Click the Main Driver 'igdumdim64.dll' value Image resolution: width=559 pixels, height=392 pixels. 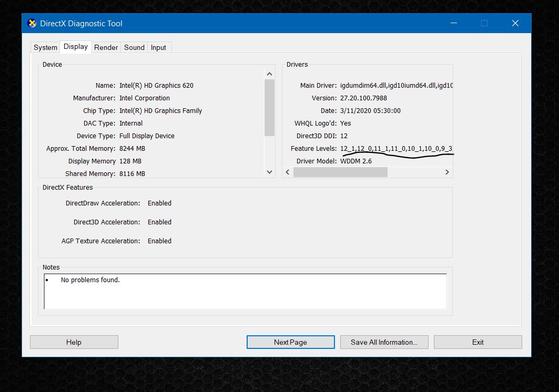point(397,86)
